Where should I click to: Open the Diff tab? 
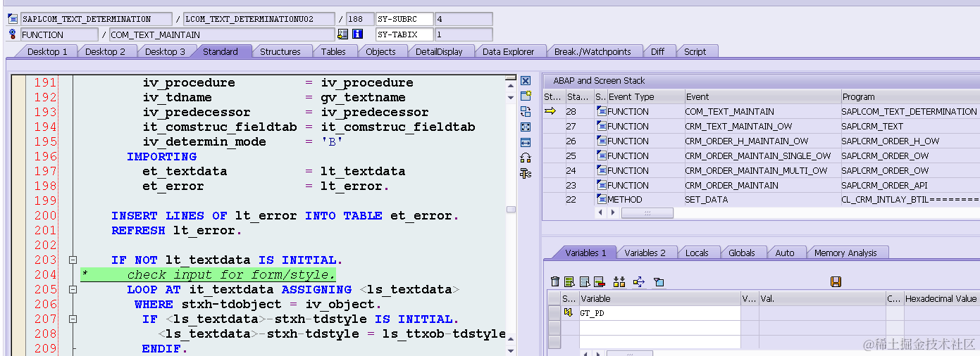[657, 51]
